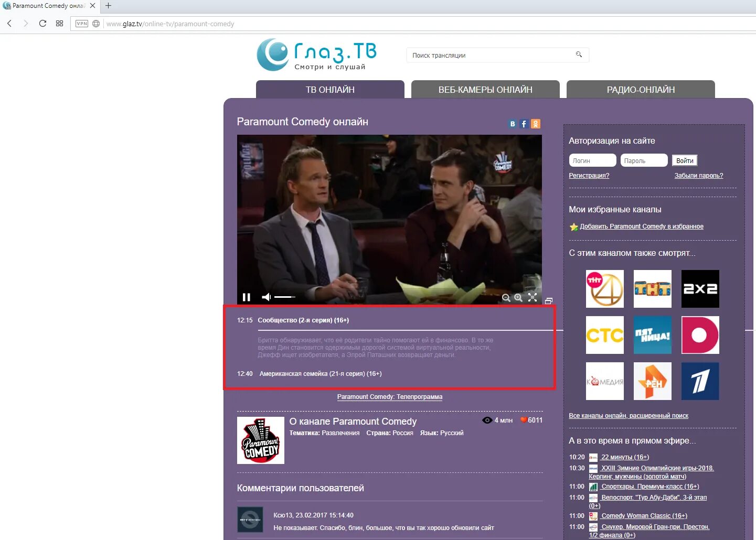756x540 pixels.
Task: Open Снукер. Мировой Гран-при link
Action: point(649,531)
